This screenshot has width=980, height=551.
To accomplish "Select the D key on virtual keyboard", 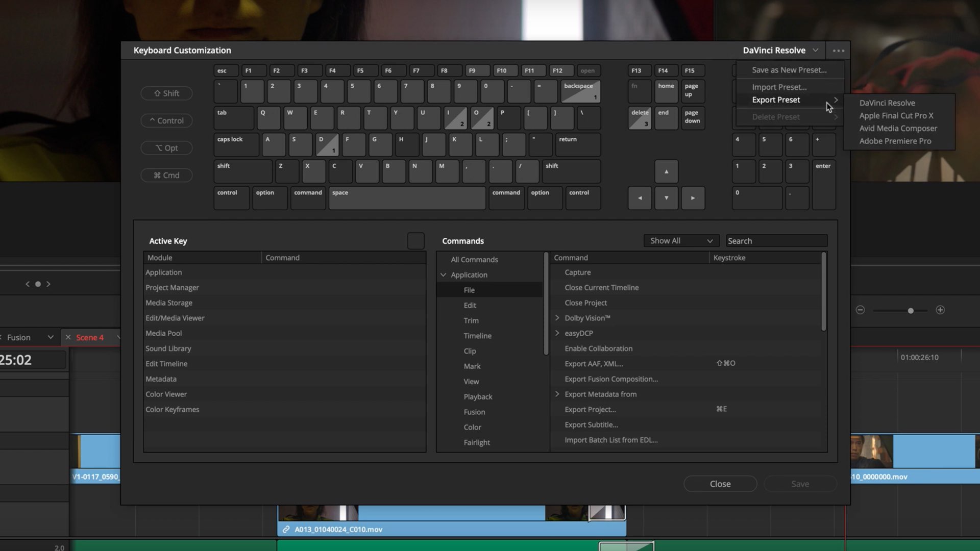I will [x=327, y=145].
